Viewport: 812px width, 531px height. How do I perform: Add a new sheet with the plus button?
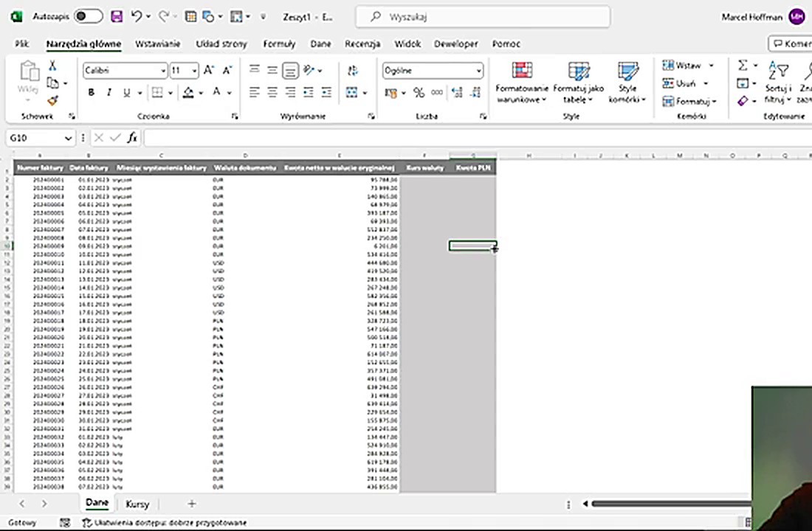(x=192, y=504)
